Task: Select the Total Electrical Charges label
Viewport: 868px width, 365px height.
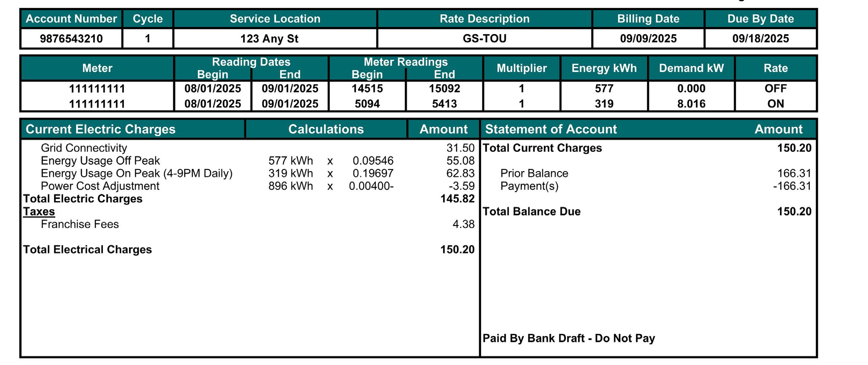Action: (x=87, y=250)
